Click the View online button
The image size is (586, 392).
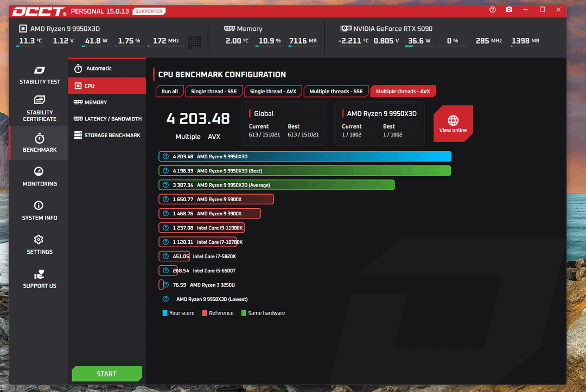tap(453, 124)
